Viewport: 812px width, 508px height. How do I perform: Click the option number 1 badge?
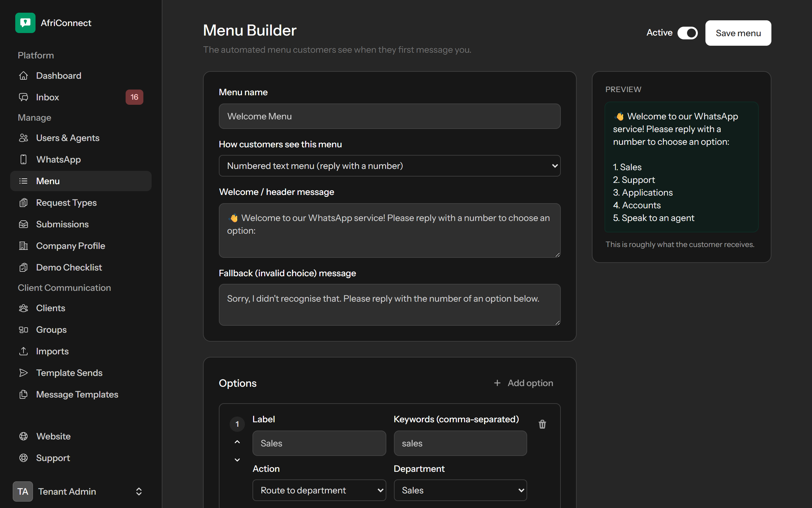tap(237, 424)
